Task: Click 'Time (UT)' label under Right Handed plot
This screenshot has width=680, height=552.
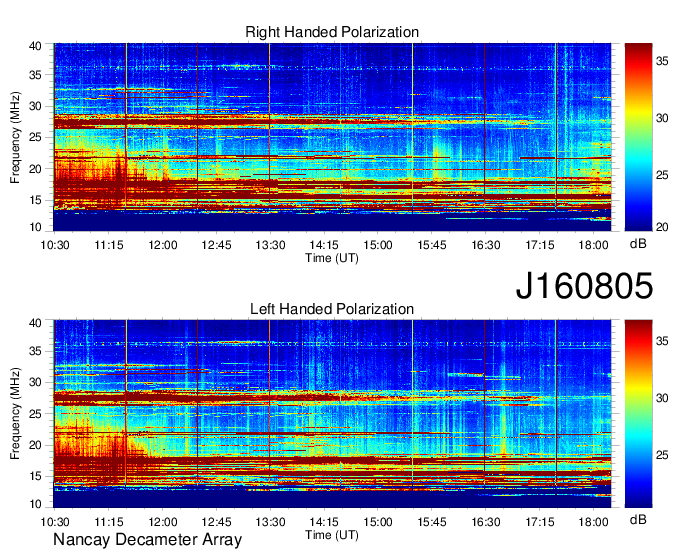Action: [x=332, y=258]
